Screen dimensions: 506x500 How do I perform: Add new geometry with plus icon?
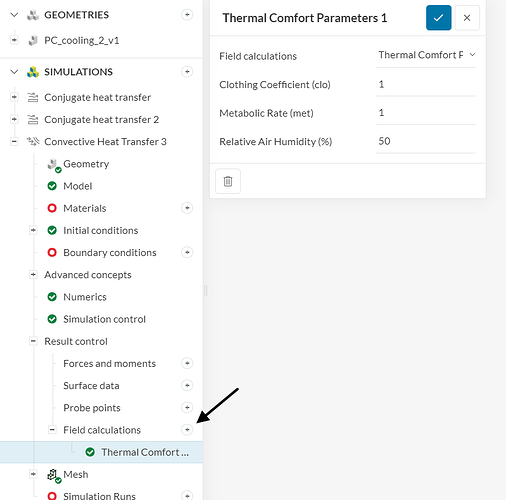click(187, 15)
